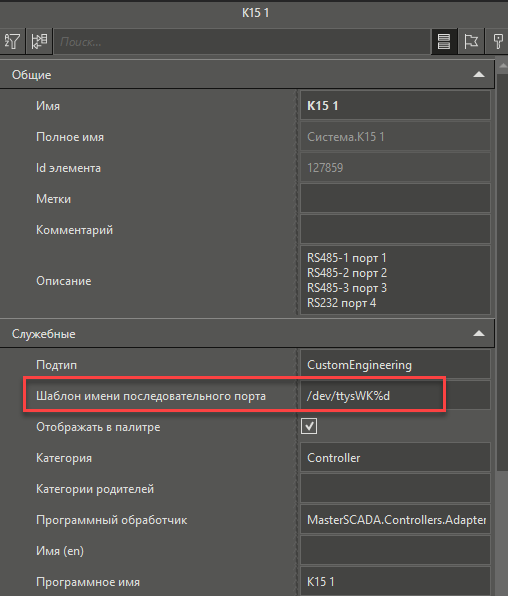Screen dimensions: 508x596
Task: Click into the empty Комментарий field
Action: pos(395,229)
